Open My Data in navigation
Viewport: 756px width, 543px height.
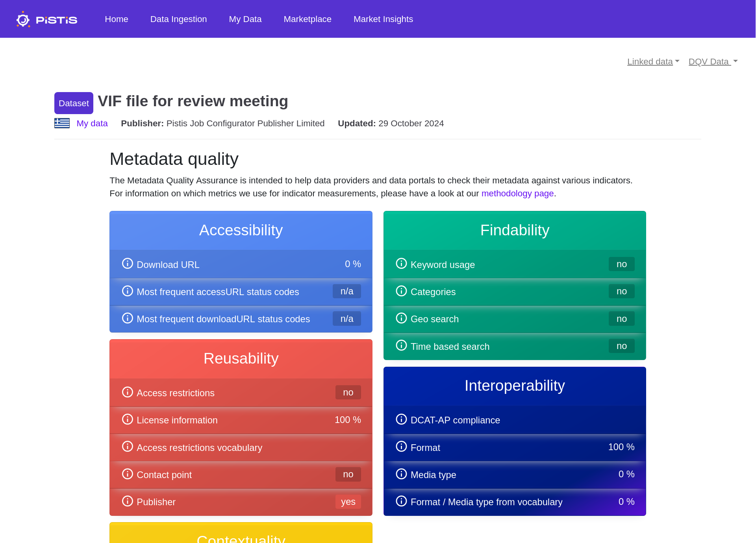tap(245, 19)
